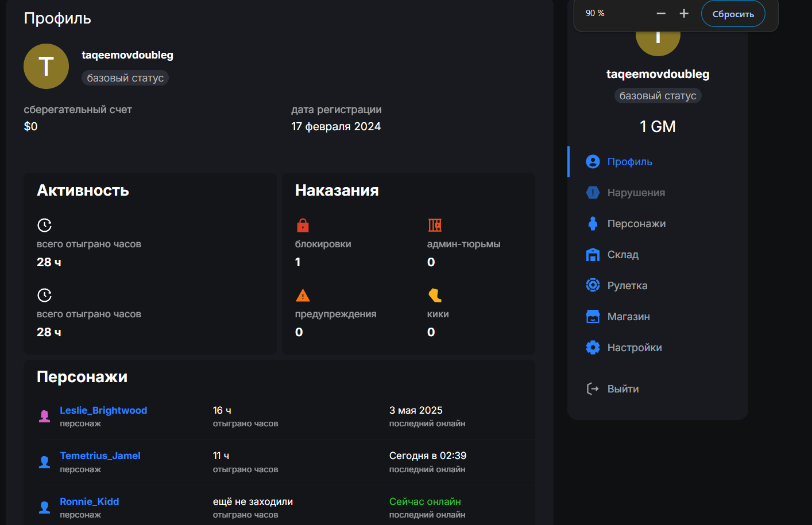This screenshot has height=525, width=812.
Task: Click the Персонажи figure icon in sidebar
Action: coord(593,224)
